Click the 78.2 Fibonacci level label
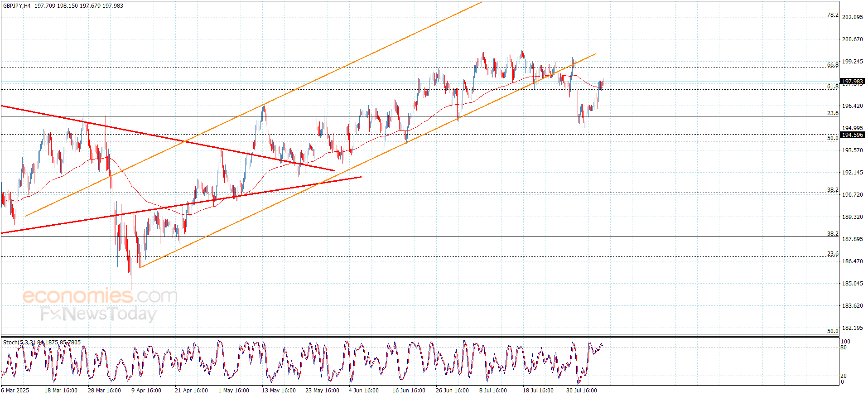This screenshot has height=396, width=868. click(x=833, y=15)
